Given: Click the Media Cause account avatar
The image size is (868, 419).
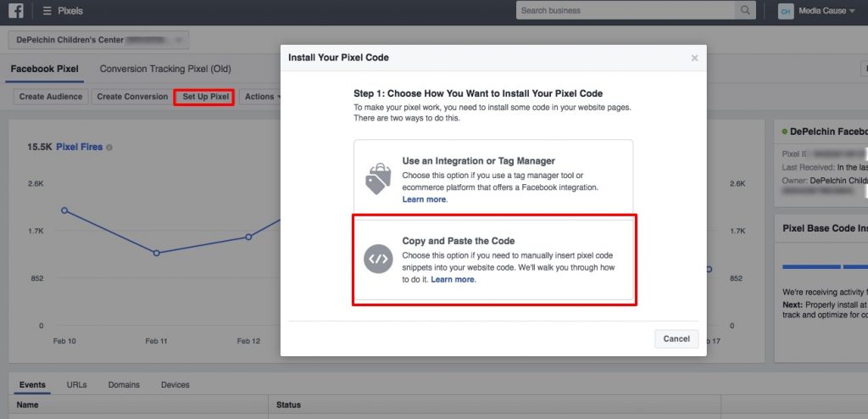Looking at the screenshot, I should [786, 10].
